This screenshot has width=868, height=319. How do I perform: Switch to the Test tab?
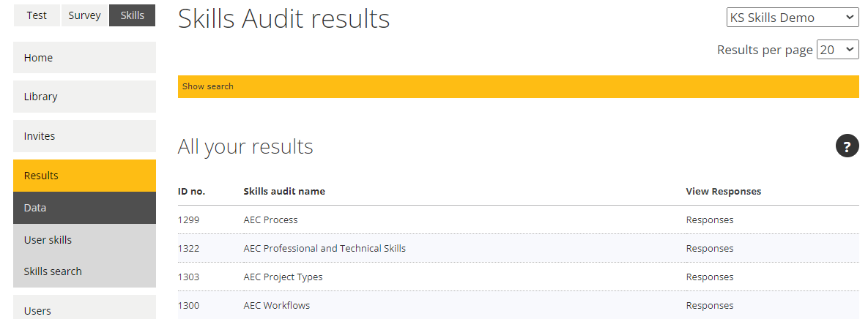pos(37,15)
